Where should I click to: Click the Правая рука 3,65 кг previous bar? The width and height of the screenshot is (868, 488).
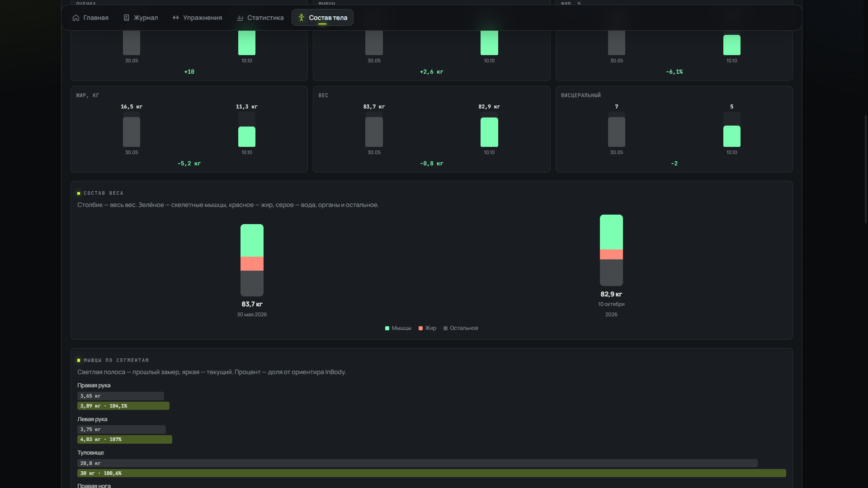click(x=121, y=396)
